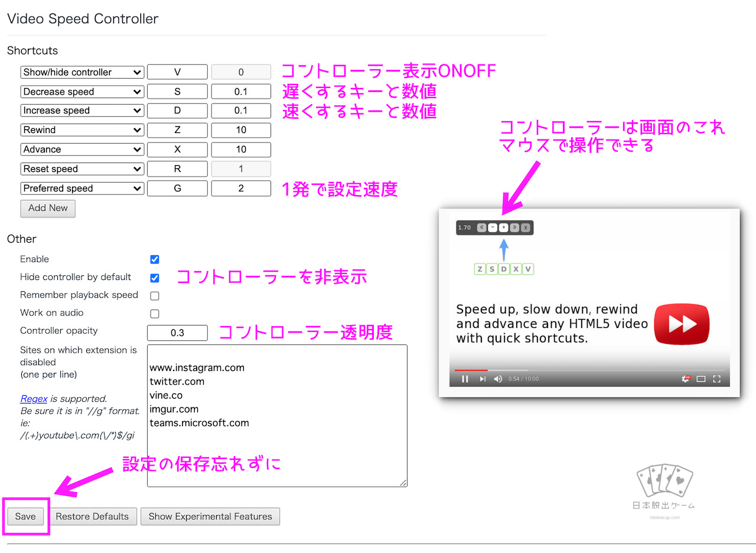Open the Advance action dropdown
The image size is (756, 553).
tap(82, 149)
